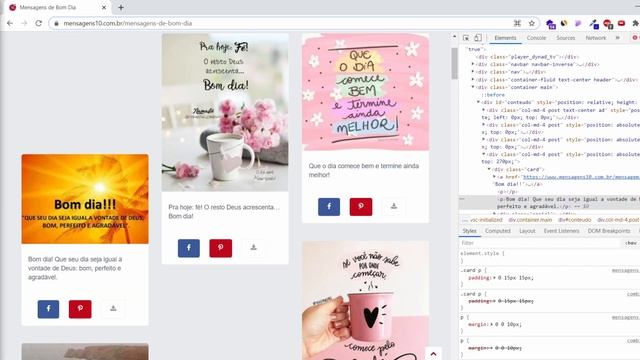Open the pink mug hand image card
Image resolution: width=640 pixels, height=360 pixels.
365,300
